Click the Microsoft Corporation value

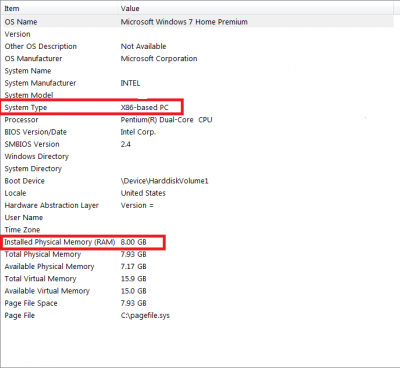pos(159,59)
